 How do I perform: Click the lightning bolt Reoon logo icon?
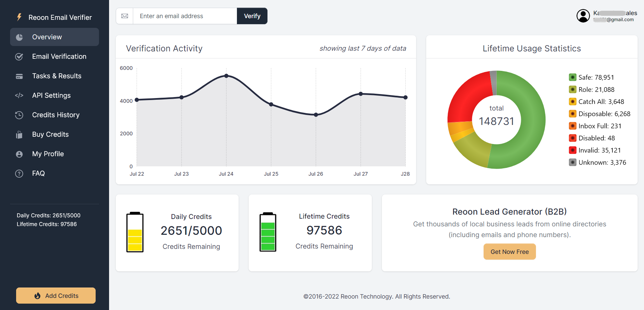tap(19, 17)
